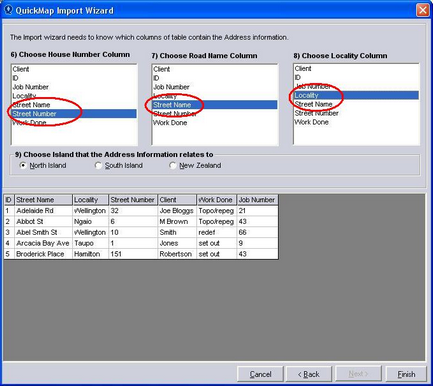Click the Jones client cell
Image resolution: width=433 pixels, height=386 pixels.
[x=177, y=243]
